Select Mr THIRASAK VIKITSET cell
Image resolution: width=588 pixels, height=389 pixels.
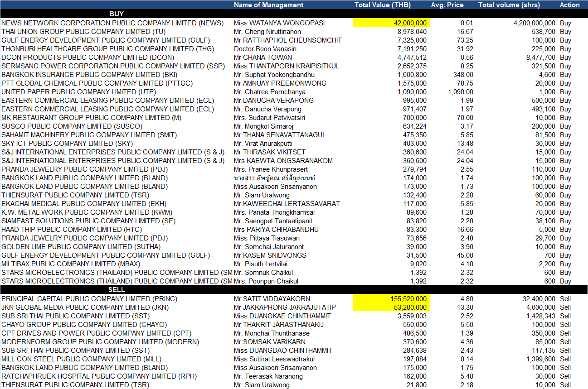(x=270, y=152)
